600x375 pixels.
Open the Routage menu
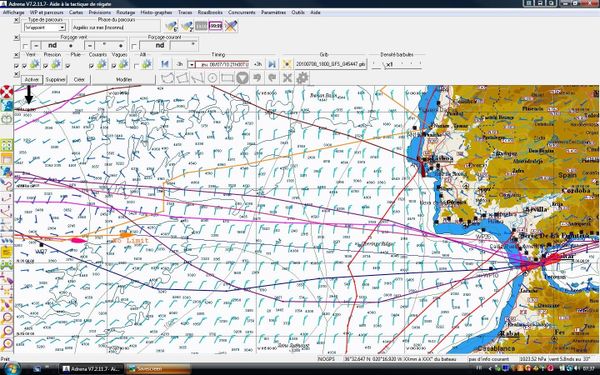[126, 12]
